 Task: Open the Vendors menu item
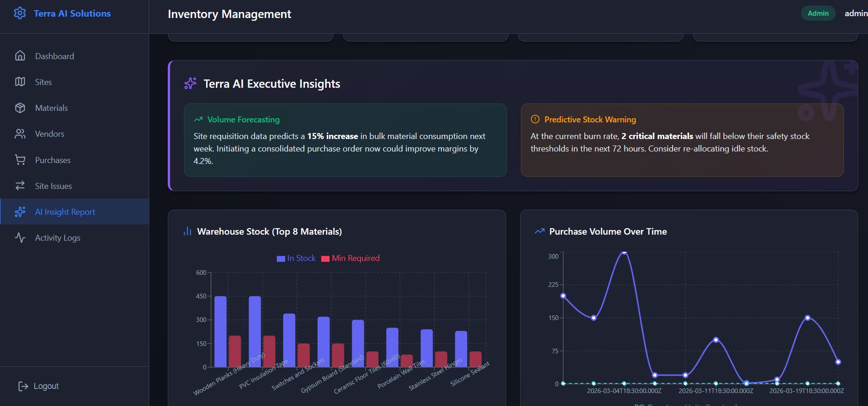[49, 134]
